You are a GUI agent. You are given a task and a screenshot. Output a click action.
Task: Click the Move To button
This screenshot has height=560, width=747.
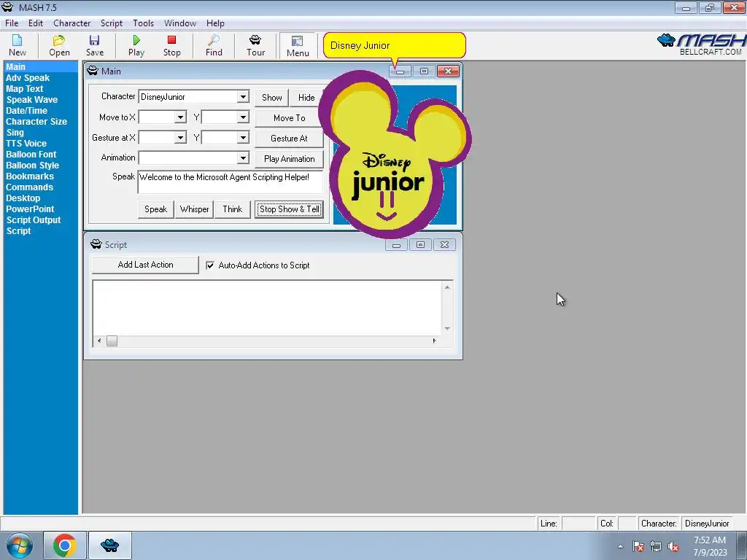click(289, 117)
